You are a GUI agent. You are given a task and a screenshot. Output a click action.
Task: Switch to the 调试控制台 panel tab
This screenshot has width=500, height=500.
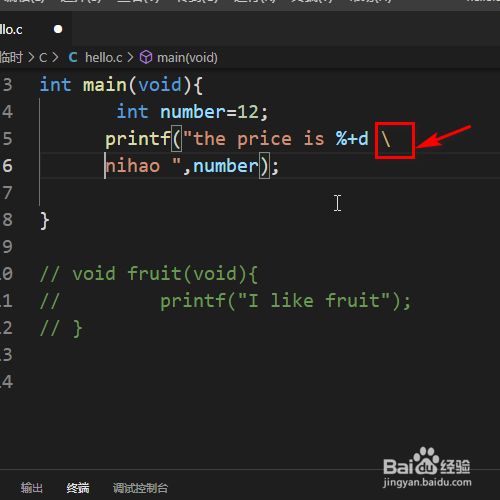pyautogui.click(x=140, y=488)
